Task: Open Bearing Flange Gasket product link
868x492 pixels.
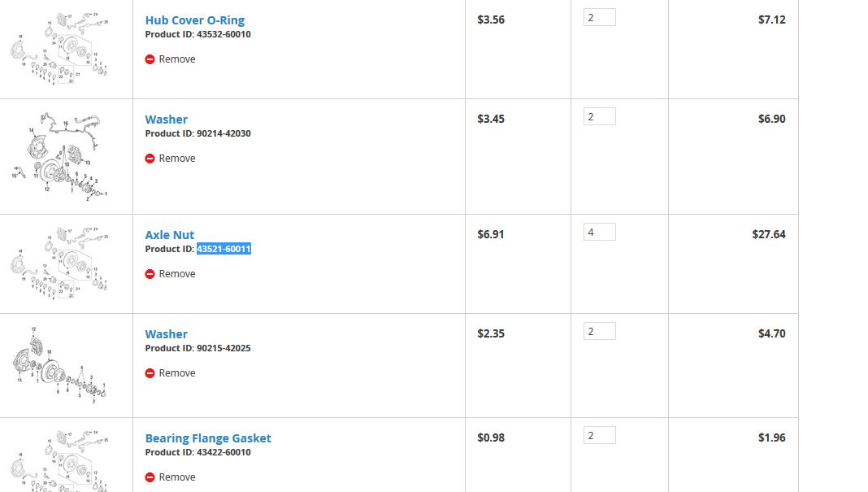Action: point(208,438)
